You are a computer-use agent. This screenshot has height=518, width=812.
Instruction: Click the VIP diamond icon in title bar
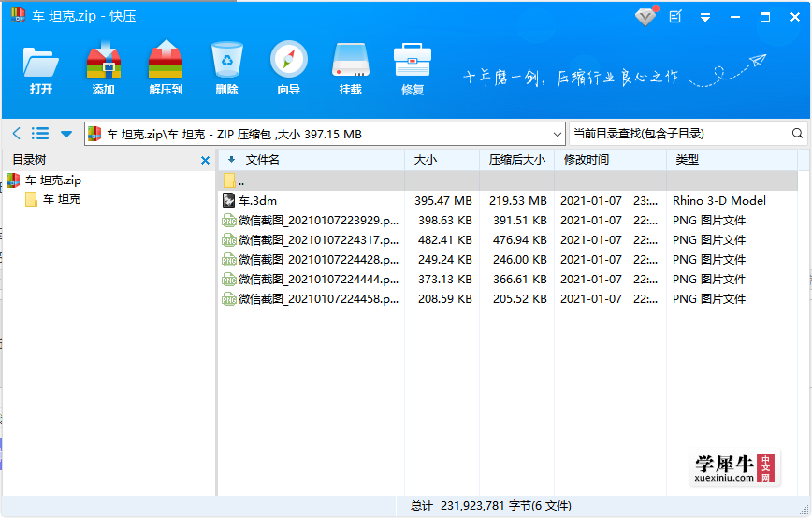(645, 17)
